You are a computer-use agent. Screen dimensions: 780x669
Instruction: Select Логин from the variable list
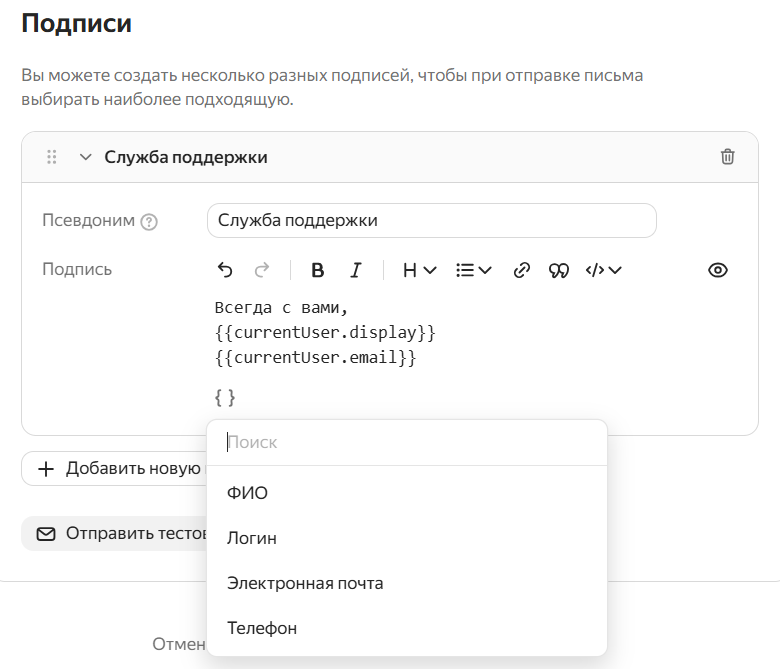coord(407,538)
